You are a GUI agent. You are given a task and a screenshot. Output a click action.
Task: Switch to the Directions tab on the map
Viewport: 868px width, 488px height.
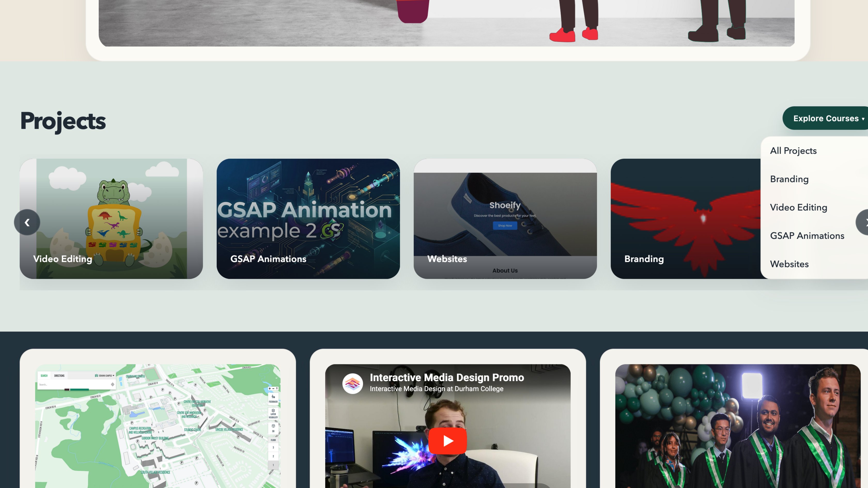(x=59, y=375)
